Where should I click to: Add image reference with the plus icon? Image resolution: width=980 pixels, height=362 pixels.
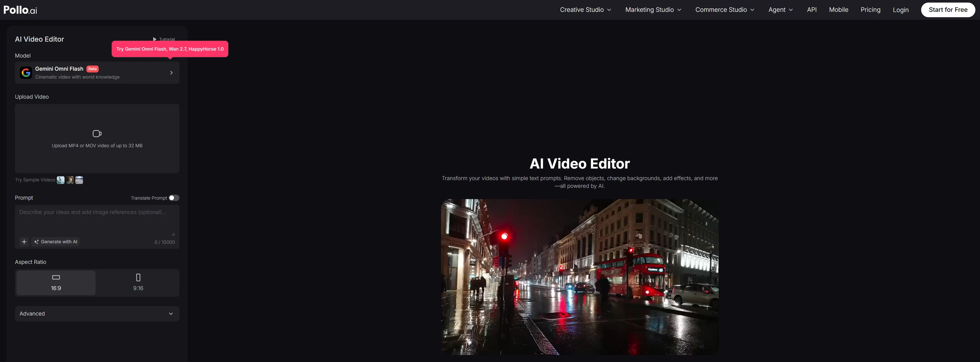[24, 242]
